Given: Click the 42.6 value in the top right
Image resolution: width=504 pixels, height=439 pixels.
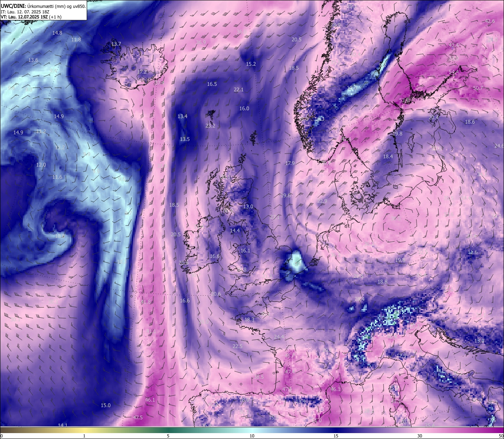Looking at the screenshot, I should (490, 21).
